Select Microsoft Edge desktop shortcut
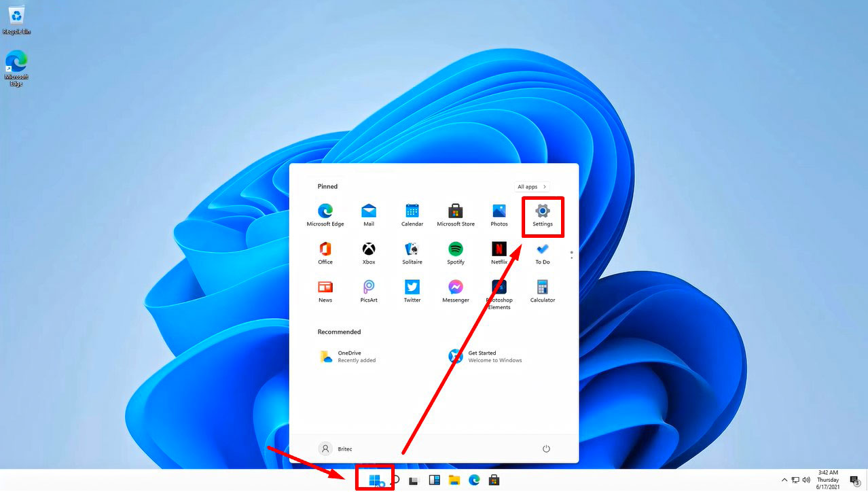Image resolution: width=868 pixels, height=492 pixels. click(16, 69)
